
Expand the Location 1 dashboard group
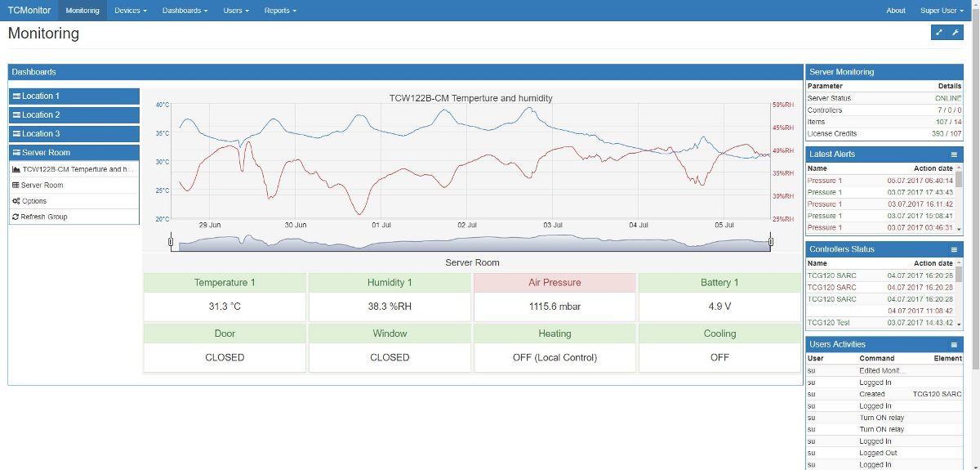[x=74, y=96]
